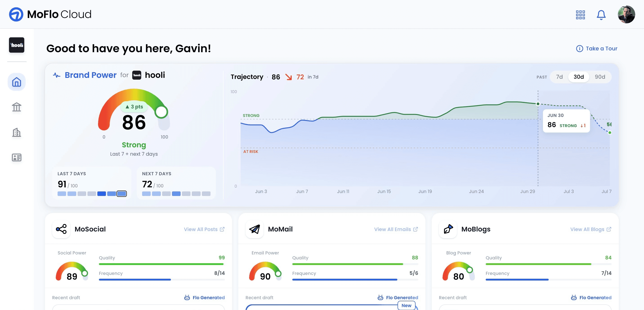Screen dimensions: 644x310
Task: Click the MoBlogs Frequency 7/14 value
Action: tap(606, 273)
